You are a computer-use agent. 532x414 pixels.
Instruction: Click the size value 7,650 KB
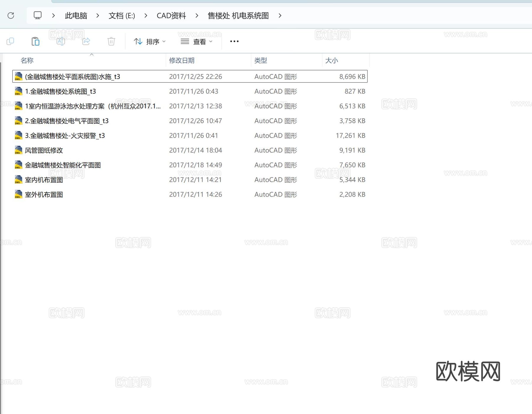(x=352, y=165)
